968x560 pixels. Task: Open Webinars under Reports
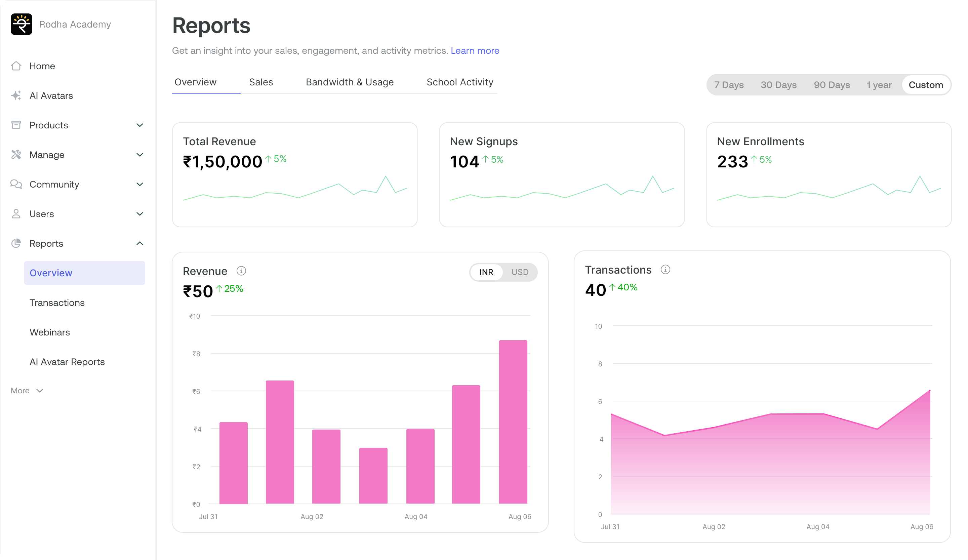tap(49, 332)
